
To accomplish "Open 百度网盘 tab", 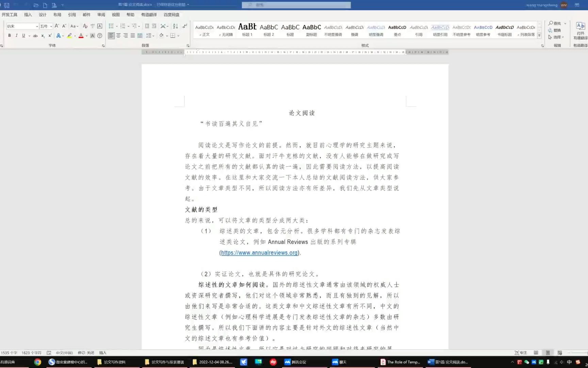I will click(171, 15).
